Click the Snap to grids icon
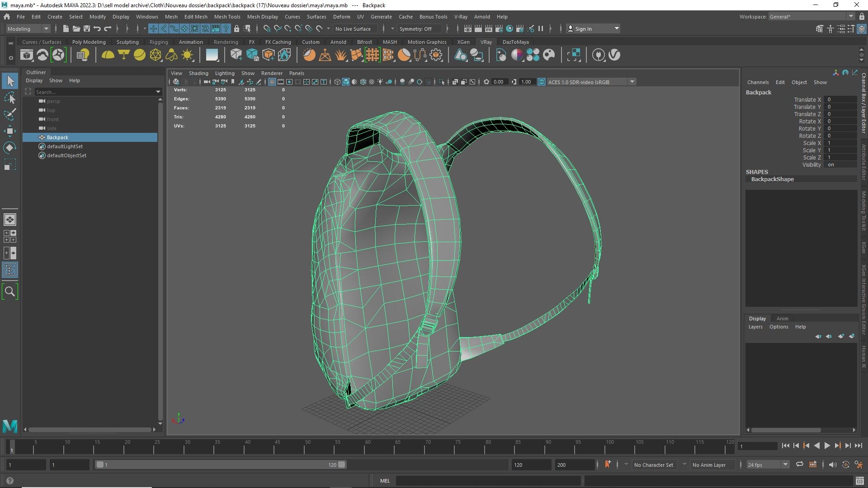Viewport: 868px width, 488px height. coord(267,28)
